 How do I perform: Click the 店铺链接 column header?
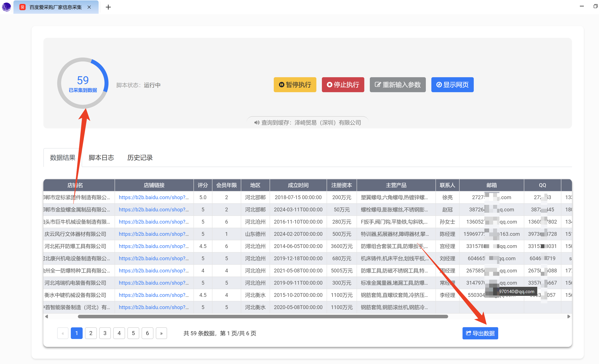coord(154,185)
